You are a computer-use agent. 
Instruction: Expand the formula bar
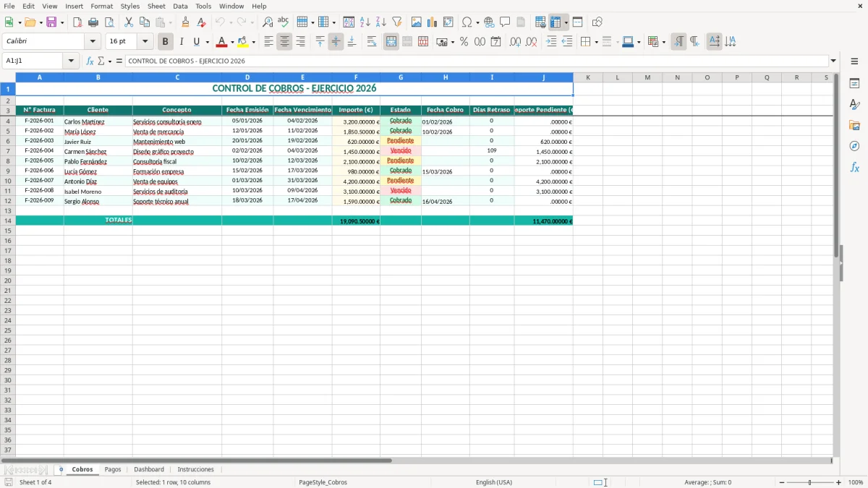point(833,61)
